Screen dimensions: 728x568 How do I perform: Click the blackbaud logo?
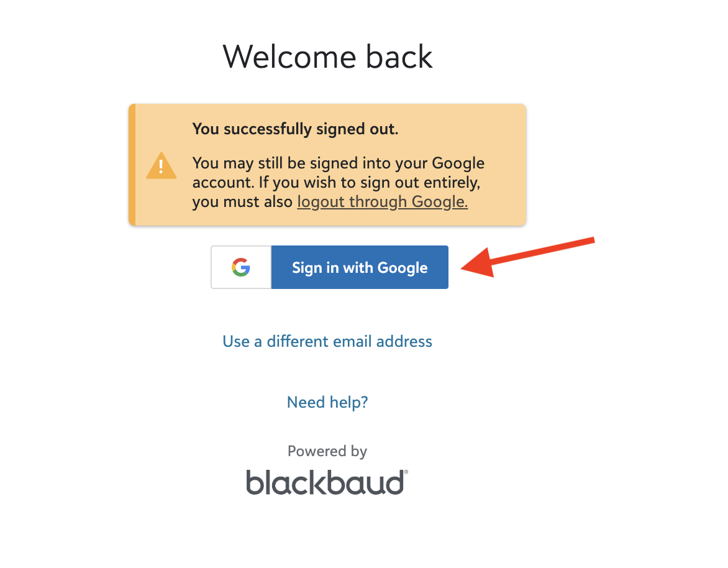[327, 482]
